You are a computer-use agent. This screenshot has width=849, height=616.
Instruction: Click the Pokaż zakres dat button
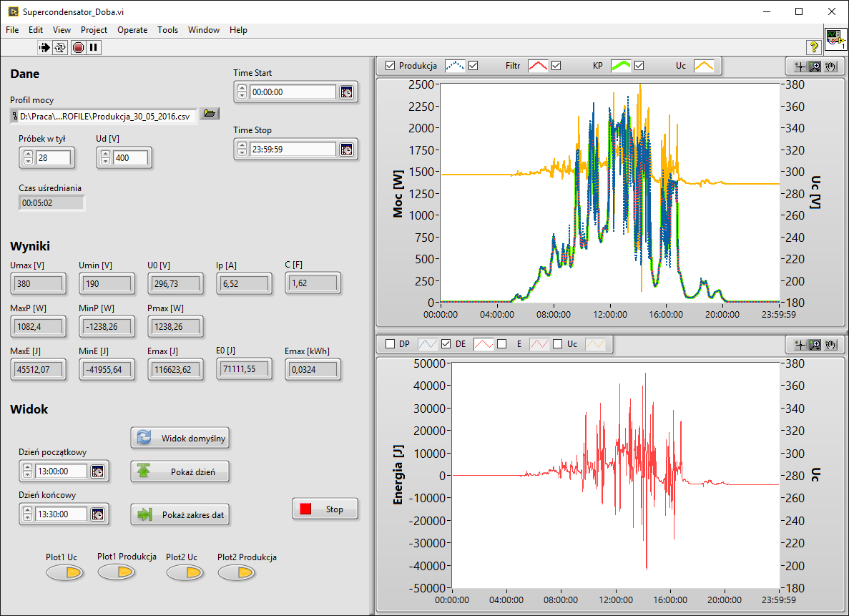(180, 514)
